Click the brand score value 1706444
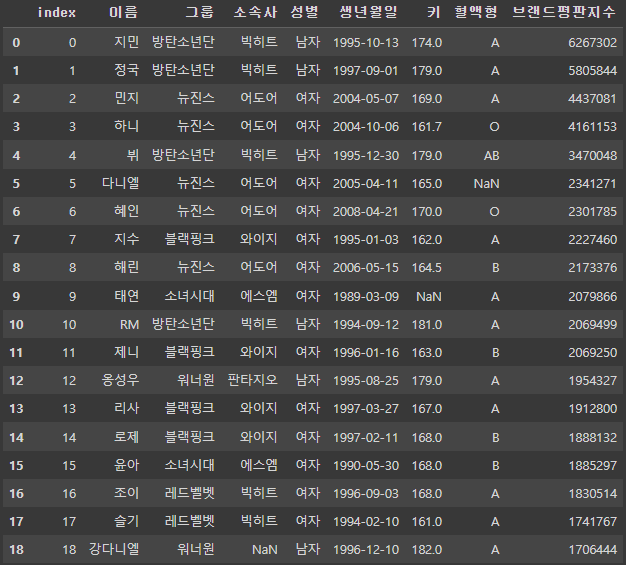 592,550
